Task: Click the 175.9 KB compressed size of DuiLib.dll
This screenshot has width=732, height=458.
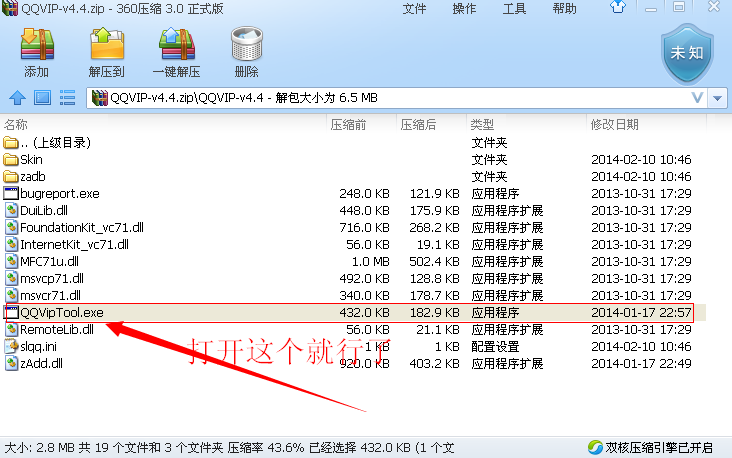Action: (x=434, y=211)
